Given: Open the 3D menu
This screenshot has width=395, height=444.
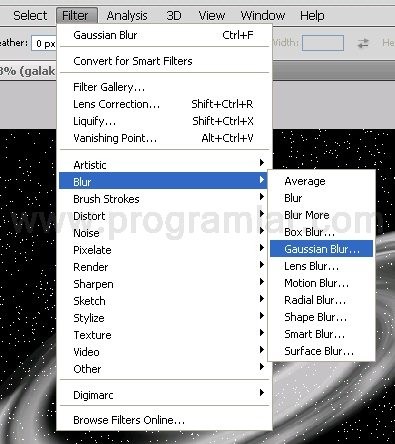Looking at the screenshot, I should point(174,16).
